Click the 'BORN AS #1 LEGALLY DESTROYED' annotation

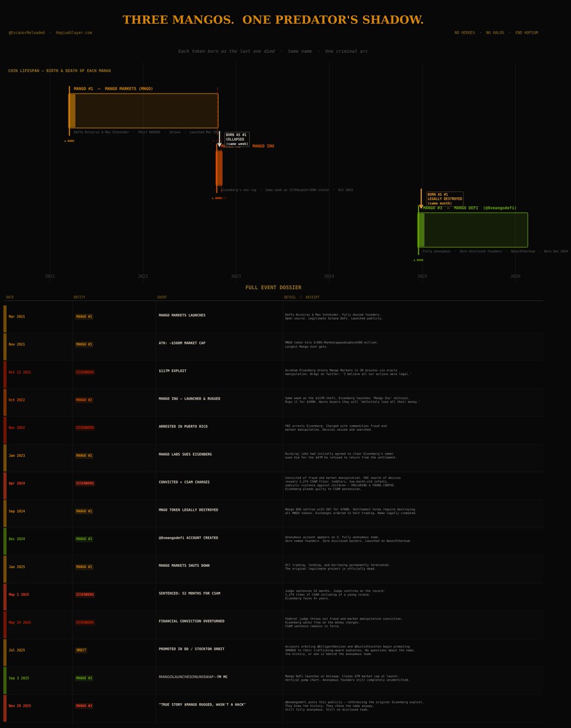point(445,199)
